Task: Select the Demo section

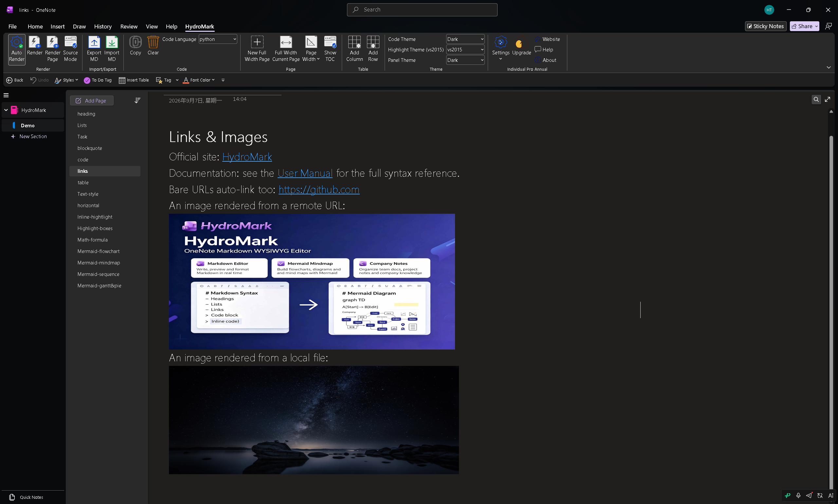Action: [33, 126]
